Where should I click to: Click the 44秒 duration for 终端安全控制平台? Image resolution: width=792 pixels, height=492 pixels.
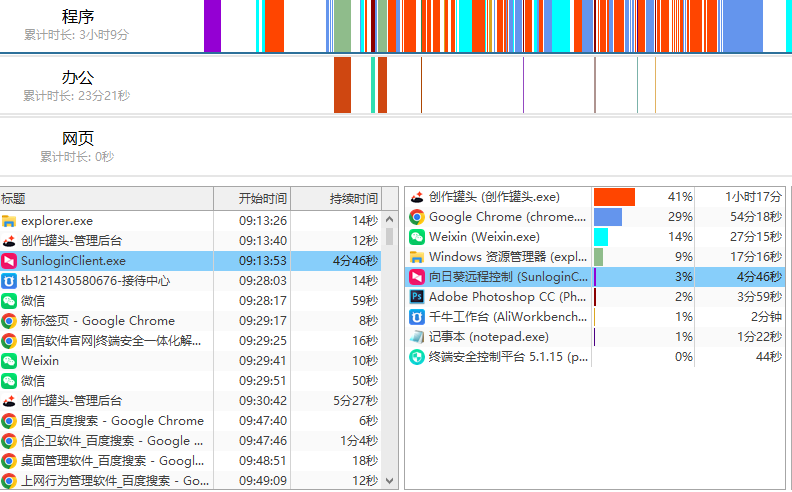(x=769, y=357)
